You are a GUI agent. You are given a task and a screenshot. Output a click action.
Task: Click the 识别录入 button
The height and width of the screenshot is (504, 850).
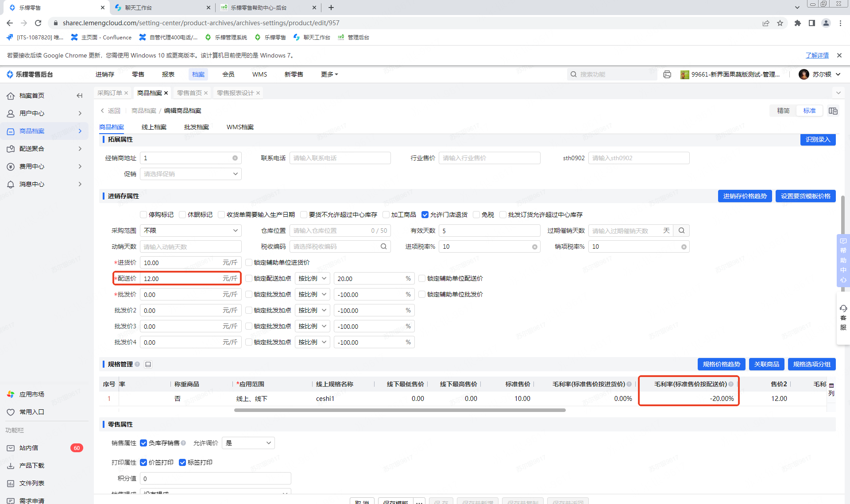click(x=817, y=139)
